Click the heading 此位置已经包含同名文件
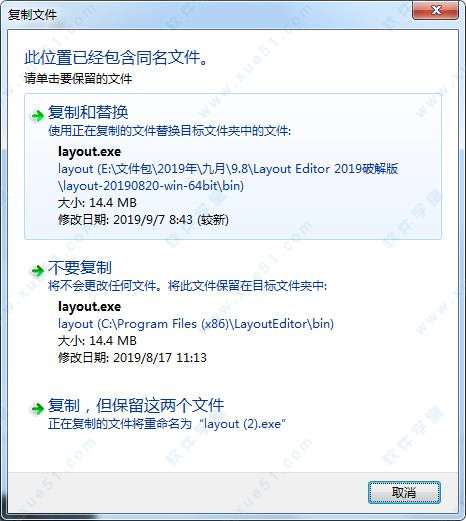Screen dimensions: 466x521 [x=116, y=58]
